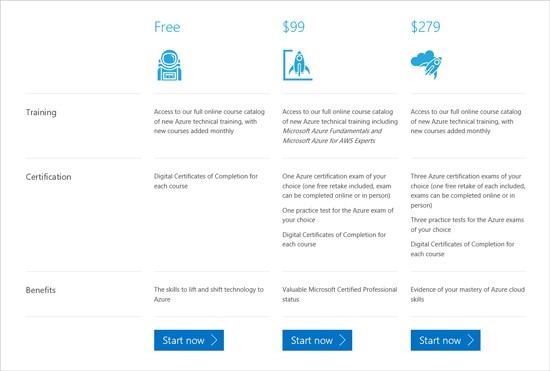Image resolution: width=550 pixels, height=371 pixels.
Task: Select the Free price heading
Action: click(x=167, y=27)
